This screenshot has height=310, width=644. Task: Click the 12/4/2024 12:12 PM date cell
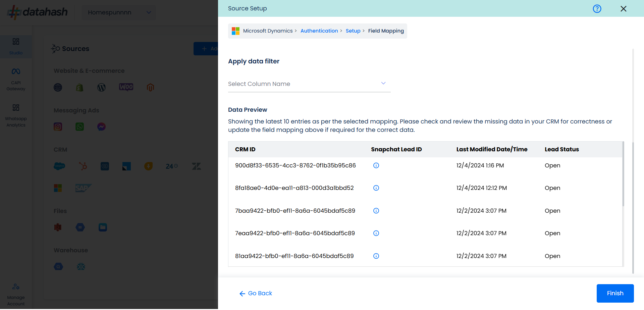coord(481,188)
